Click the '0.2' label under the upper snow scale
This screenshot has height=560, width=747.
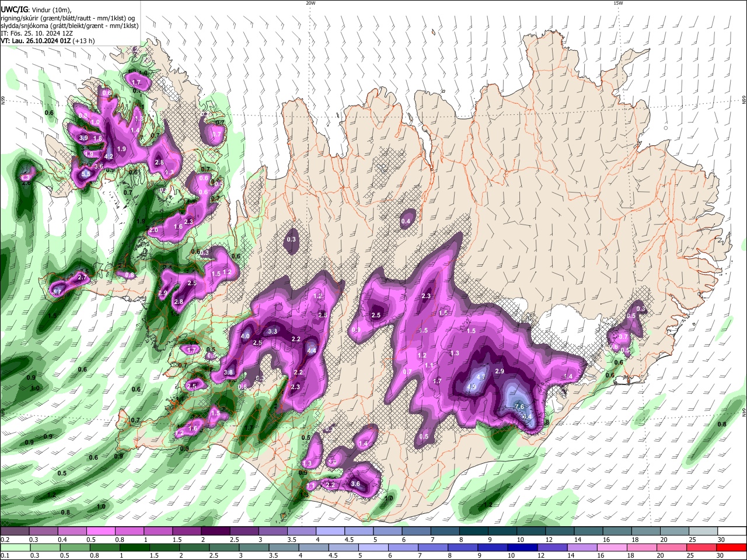pos(5,540)
